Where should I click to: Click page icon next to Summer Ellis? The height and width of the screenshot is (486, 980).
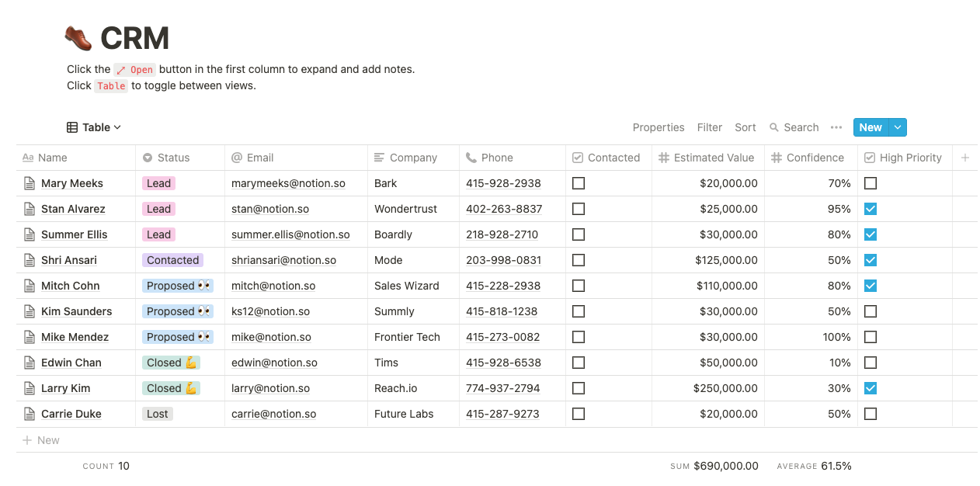tap(30, 234)
